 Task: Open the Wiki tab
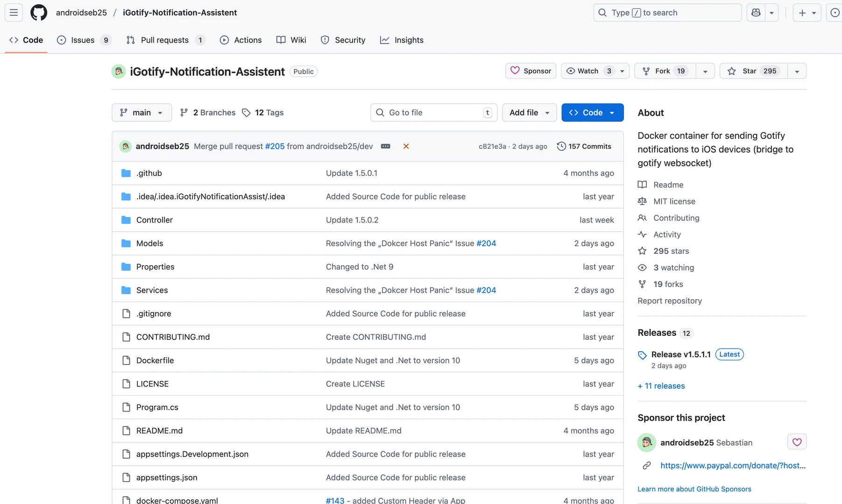[291, 40]
